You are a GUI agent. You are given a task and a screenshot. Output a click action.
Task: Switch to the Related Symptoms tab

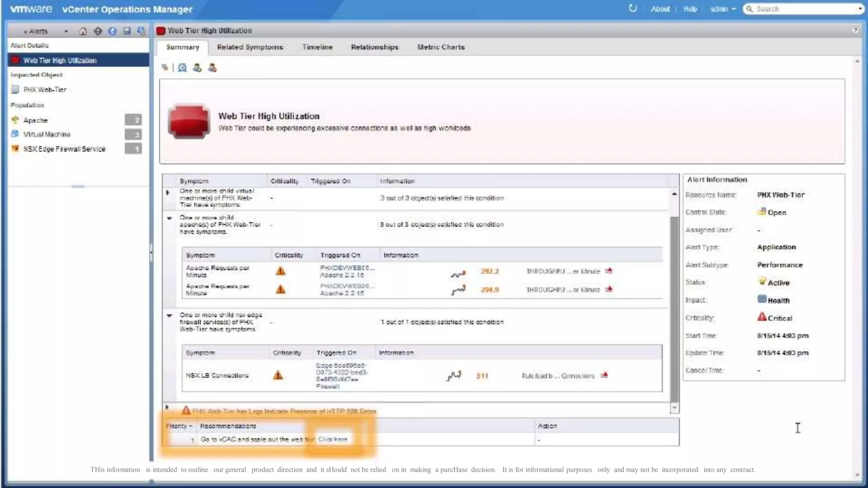(250, 47)
